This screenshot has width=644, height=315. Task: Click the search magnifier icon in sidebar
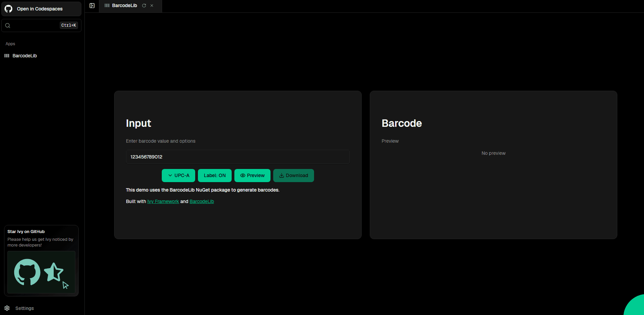click(x=7, y=25)
